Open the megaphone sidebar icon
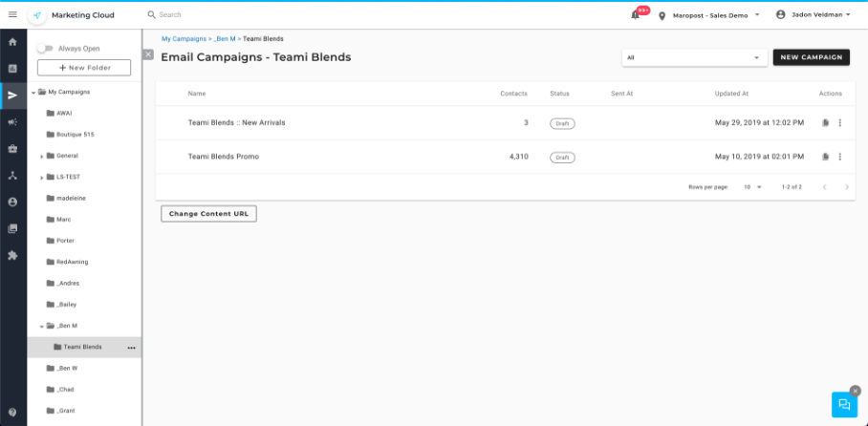Viewport: 868px width, 426px height. 12,122
